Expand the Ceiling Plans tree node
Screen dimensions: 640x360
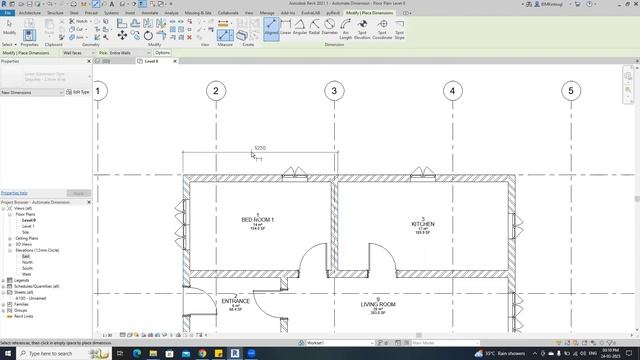(10, 238)
